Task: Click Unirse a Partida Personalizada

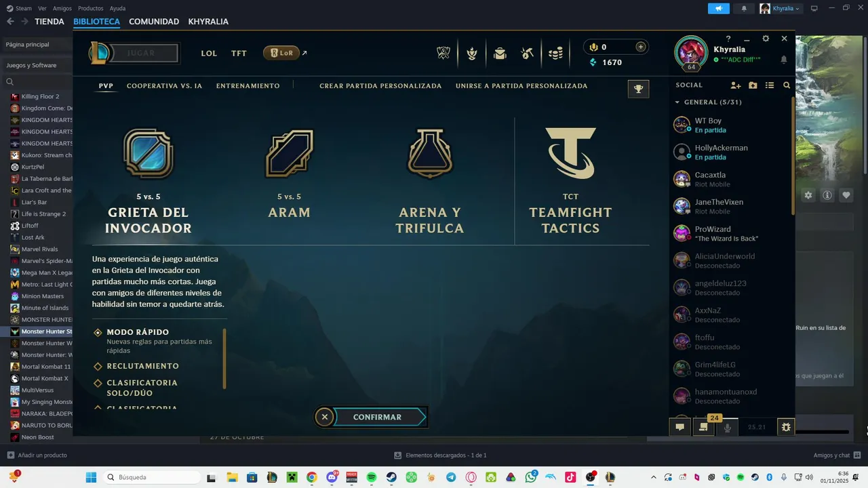Action: (x=521, y=86)
